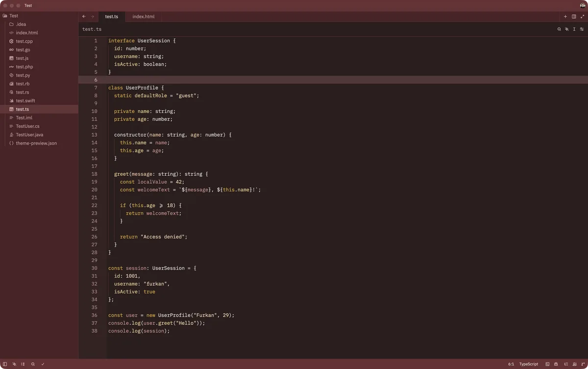
Task: Click "localValue" in the code
Action: pos(152,182)
